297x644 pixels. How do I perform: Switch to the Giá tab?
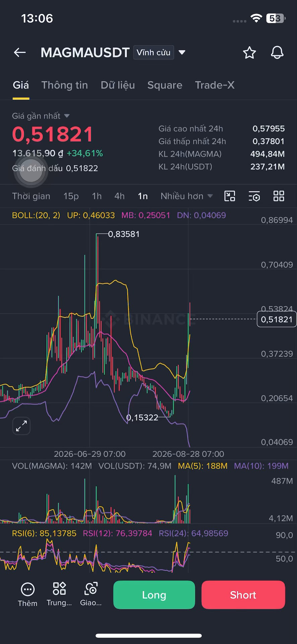click(21, 85)
